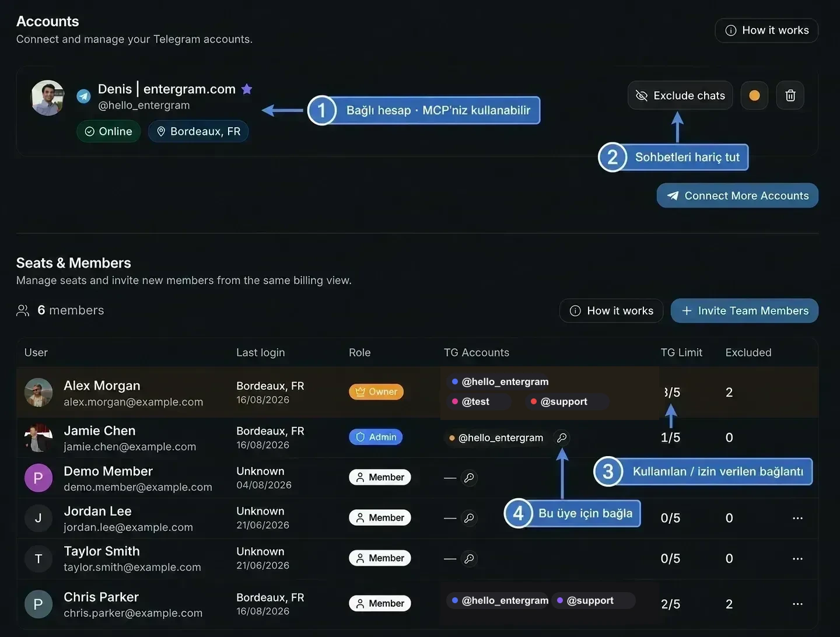The width and height of the screenshot is (840, 637).
Task: Click chris.parker@example.com email
Action: click(134, 613)
